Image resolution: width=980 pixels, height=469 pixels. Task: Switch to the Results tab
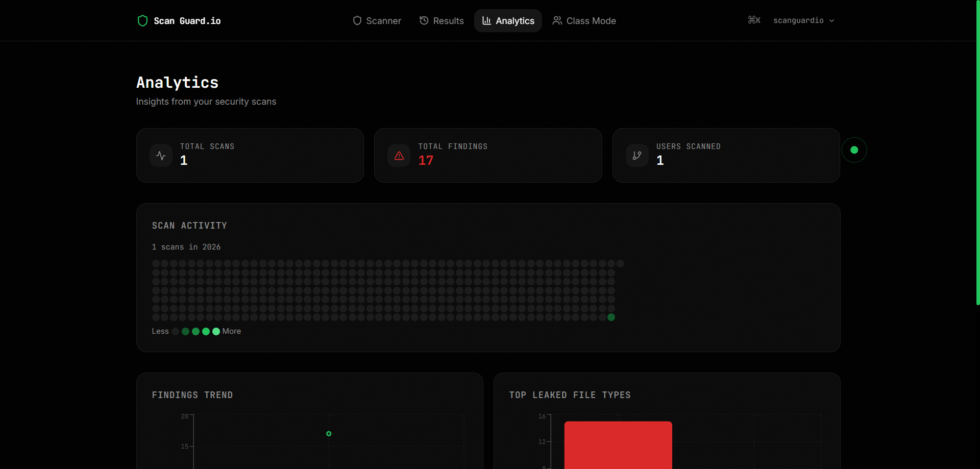[x=448, y=20]
